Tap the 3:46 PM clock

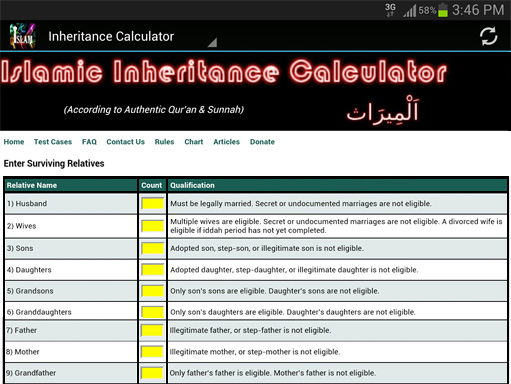click(478, 10)
